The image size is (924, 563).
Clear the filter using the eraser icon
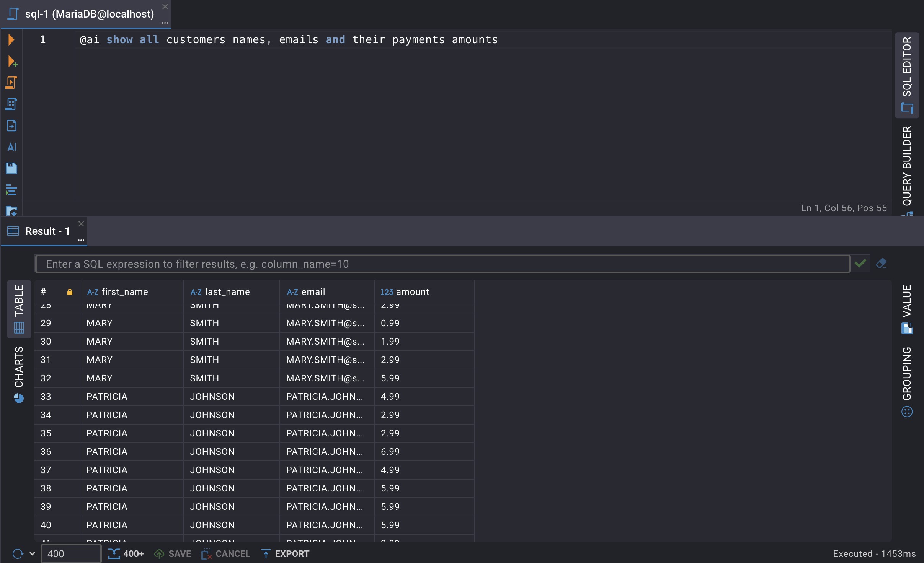pos(882,264)
